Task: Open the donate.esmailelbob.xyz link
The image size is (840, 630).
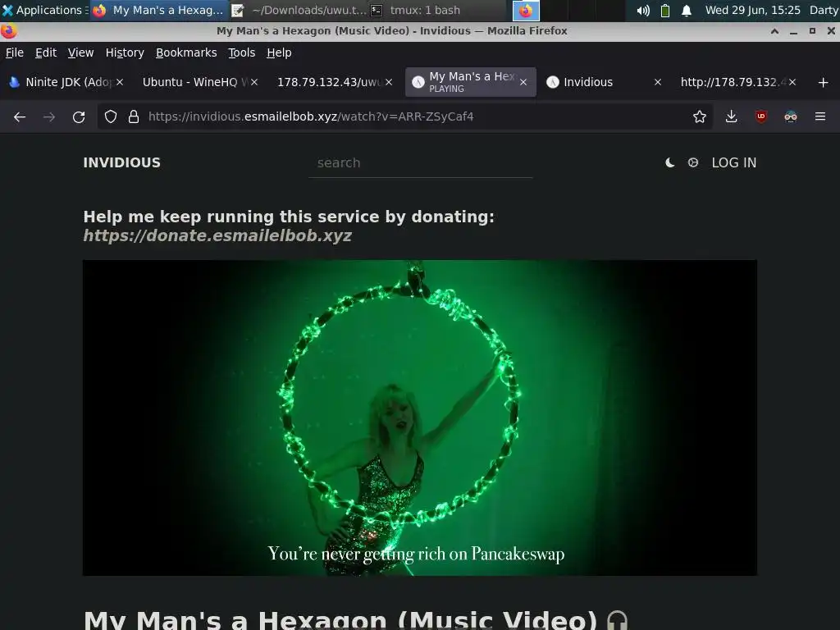Action: pos(217,235)
